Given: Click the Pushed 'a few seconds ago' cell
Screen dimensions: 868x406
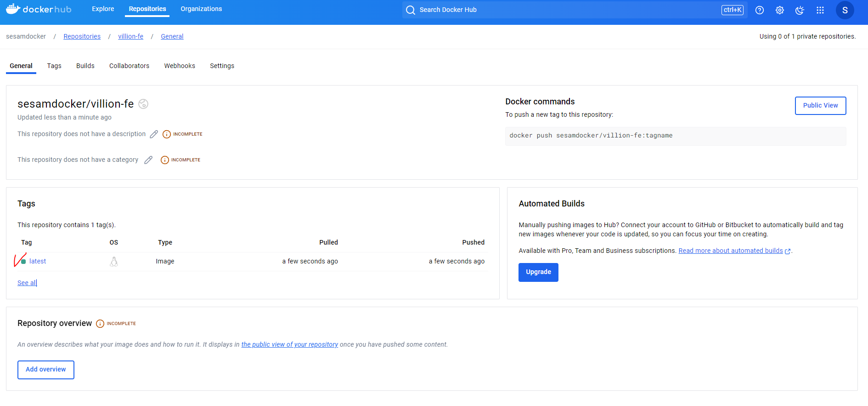Looking at the screenshot, I should pyautogui.click(x=457, y=261).
